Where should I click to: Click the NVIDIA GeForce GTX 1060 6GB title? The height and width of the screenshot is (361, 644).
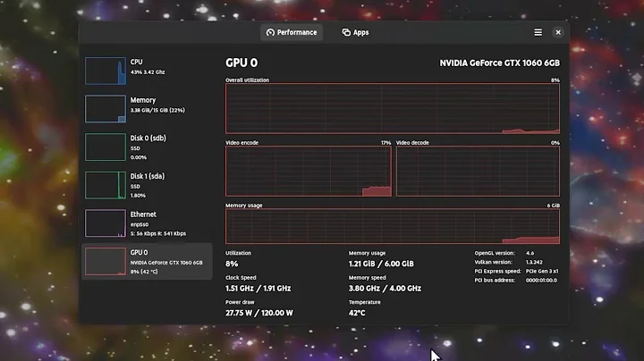click(499, 63)
